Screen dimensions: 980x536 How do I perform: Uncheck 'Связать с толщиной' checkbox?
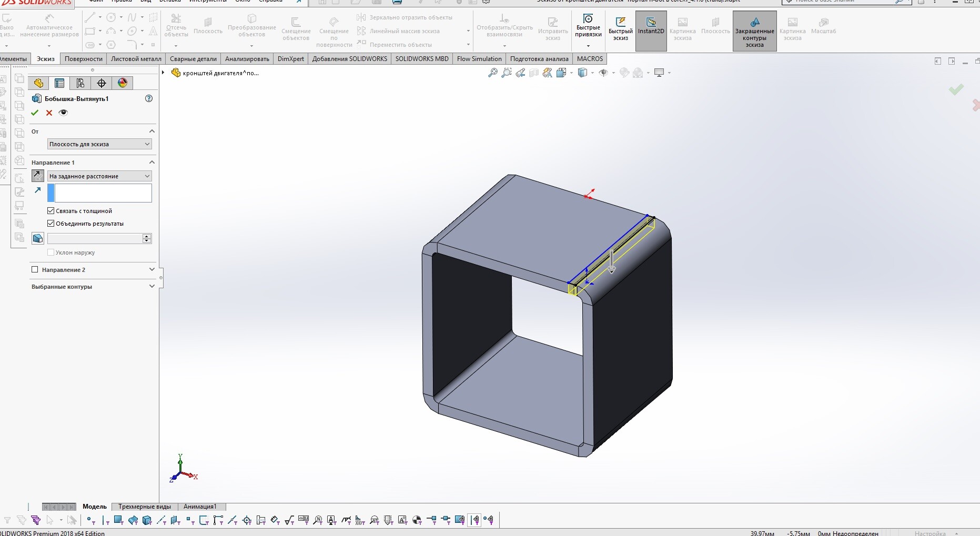[x=51, y=211]
